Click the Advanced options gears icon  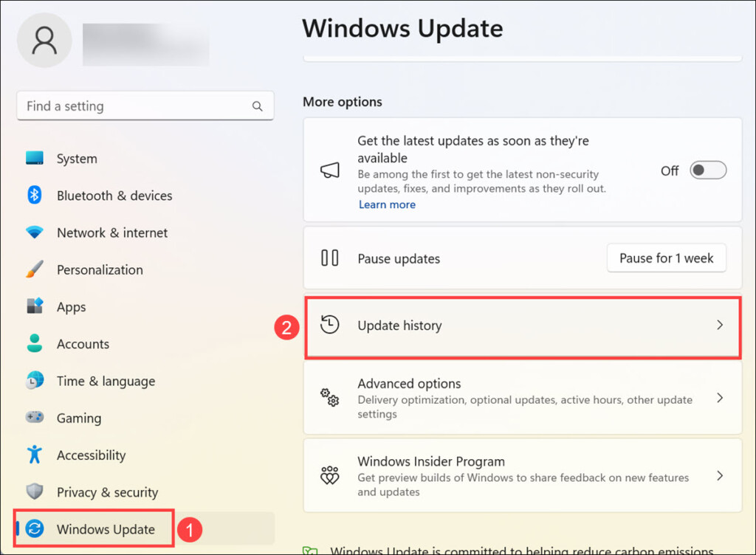[330, 398]
